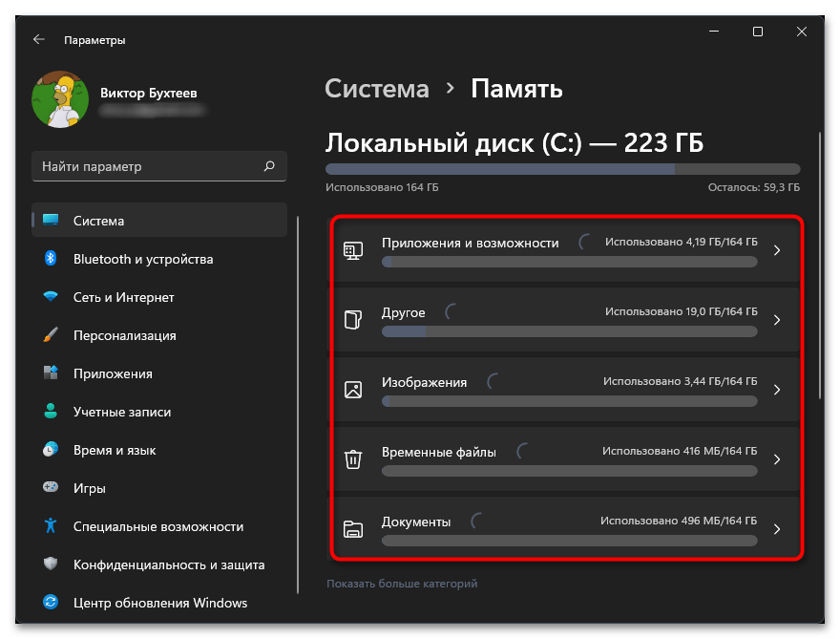
Task: Expand Изображения with its chevron
Action: (777, 390)
